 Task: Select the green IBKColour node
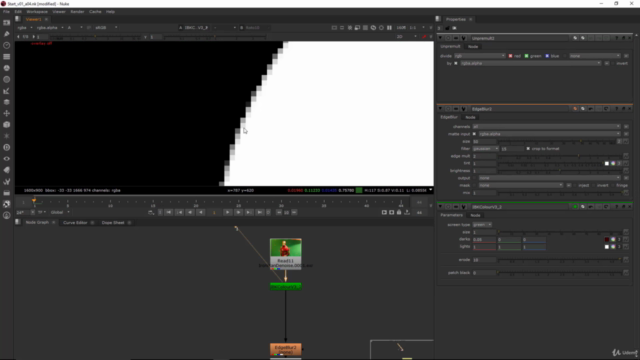click(286, 287)
